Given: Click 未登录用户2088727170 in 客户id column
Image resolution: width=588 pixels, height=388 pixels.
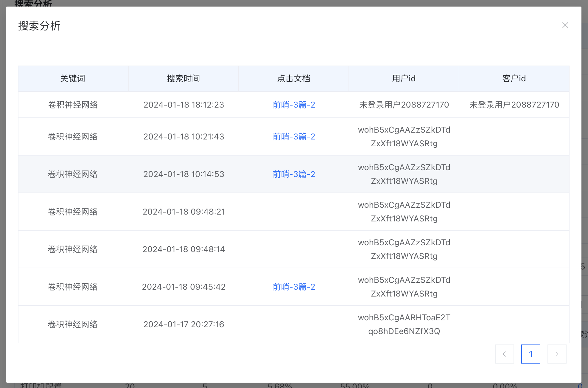Looking at the screenshot, I should pos(514,105).
